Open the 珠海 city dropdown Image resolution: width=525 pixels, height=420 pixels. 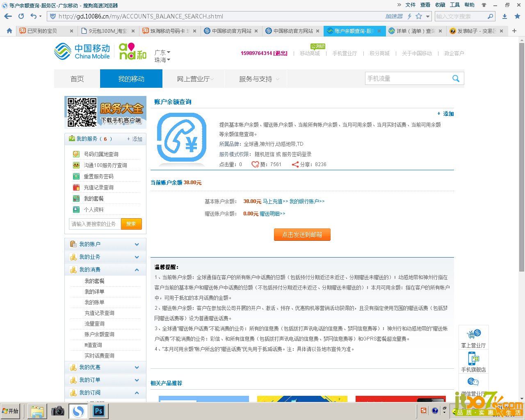[162, 60]
